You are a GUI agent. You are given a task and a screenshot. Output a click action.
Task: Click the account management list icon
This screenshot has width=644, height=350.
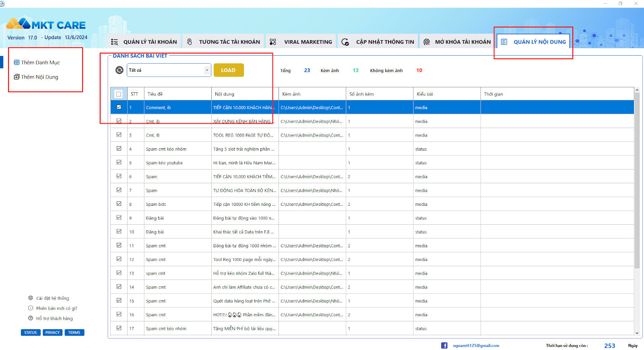(x=115, y=42)
